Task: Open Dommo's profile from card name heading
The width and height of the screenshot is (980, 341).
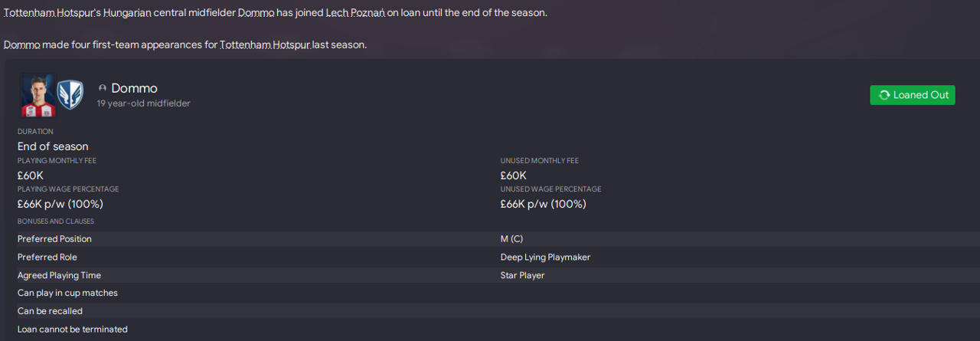Action: pos(134,88)
